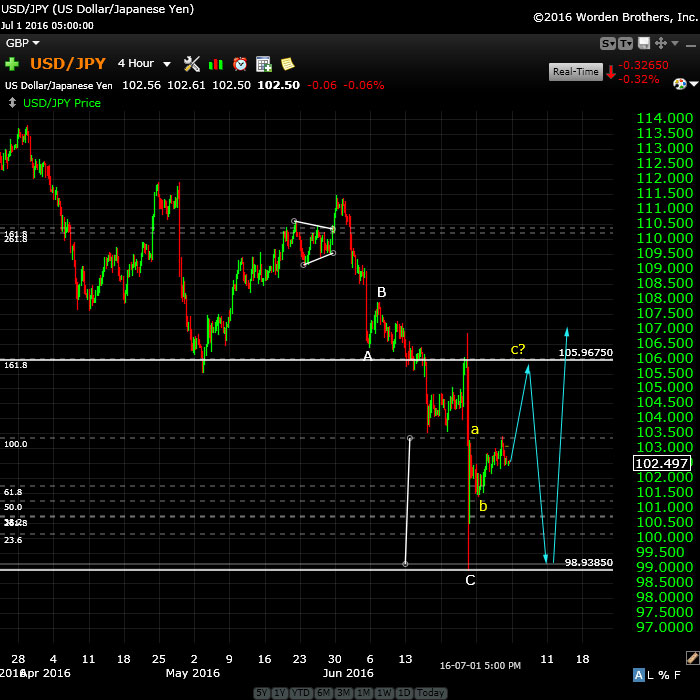
Task: Click the red down arrow change indicator
Action: (611, 71)
